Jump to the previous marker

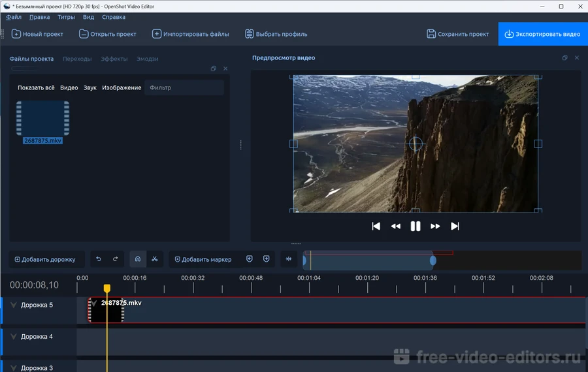coord(250,259)
